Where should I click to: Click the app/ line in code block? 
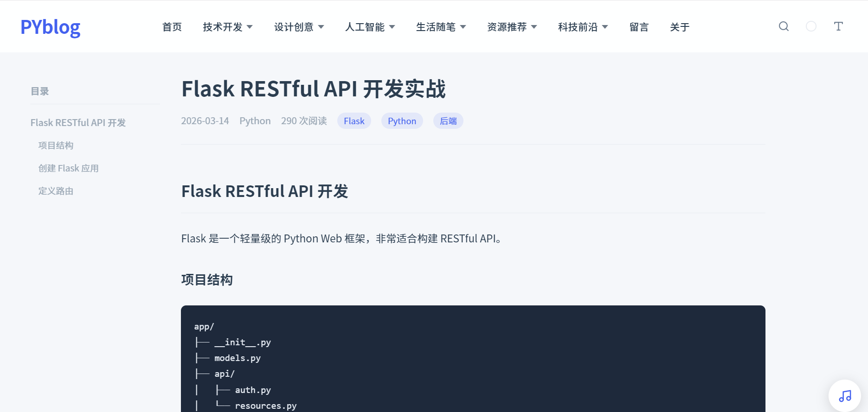pos(204,327)
